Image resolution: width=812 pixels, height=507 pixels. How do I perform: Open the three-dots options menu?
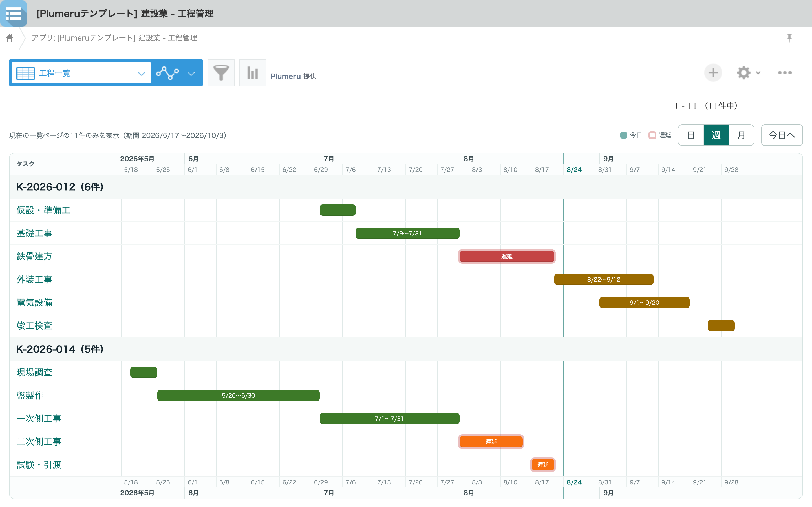(785, 73)
